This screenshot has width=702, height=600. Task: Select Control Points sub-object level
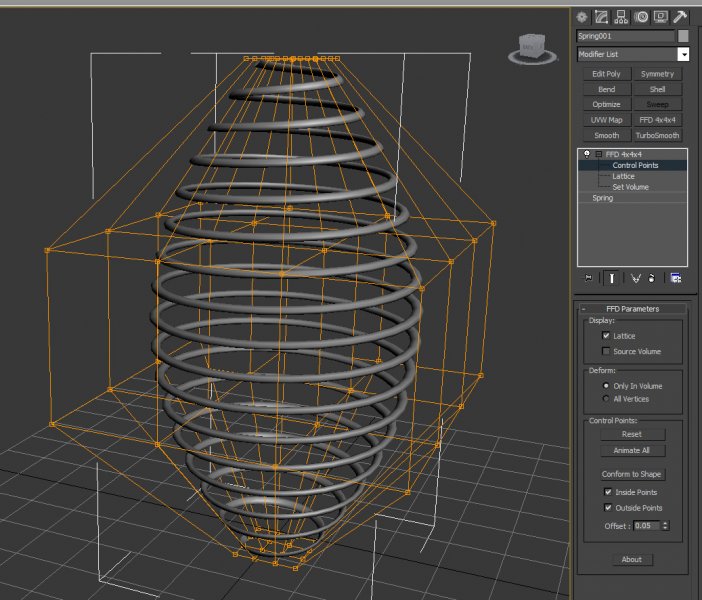tap(633, 165)
